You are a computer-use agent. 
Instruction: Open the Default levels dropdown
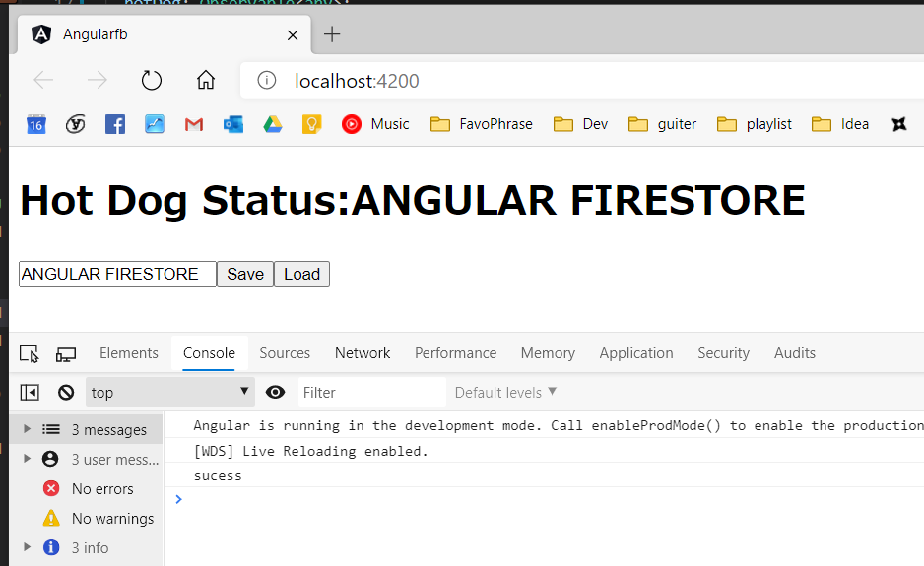[x=505, y=393]
